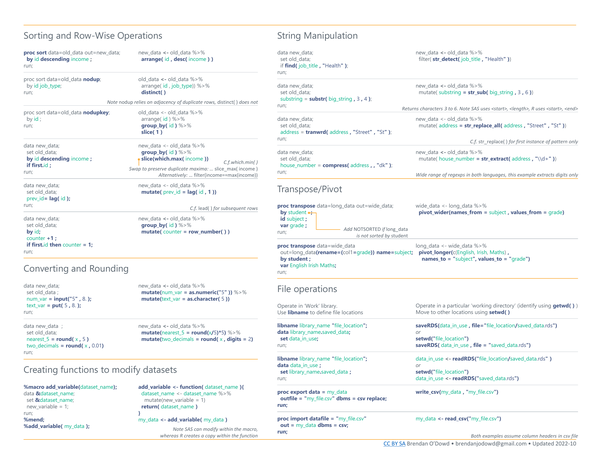Click 'mutate( counter = row_number( ) )' line
Screen dimensions: 600x463
point(185,232)
